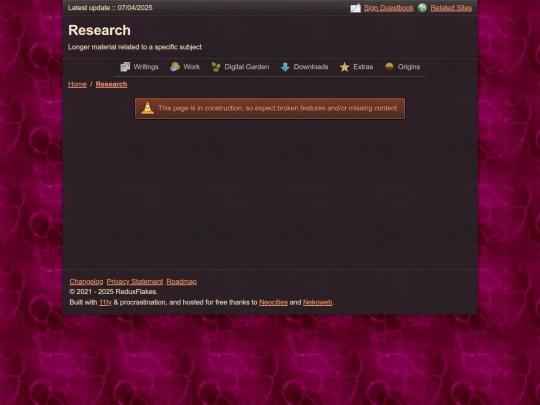The image size is (540, 405).
Task: Open the Privacy Statement link
Action: coord(135,282)
